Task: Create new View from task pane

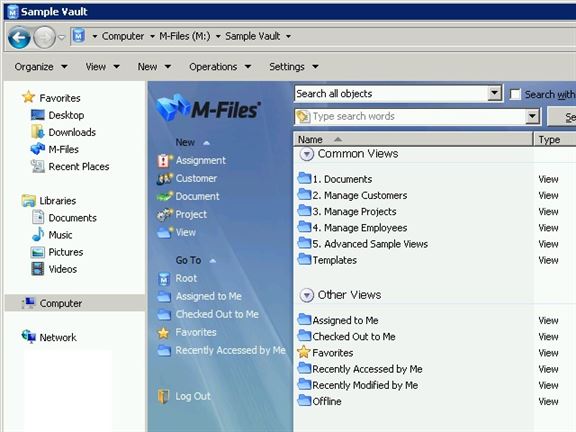Action: [176, 233]
